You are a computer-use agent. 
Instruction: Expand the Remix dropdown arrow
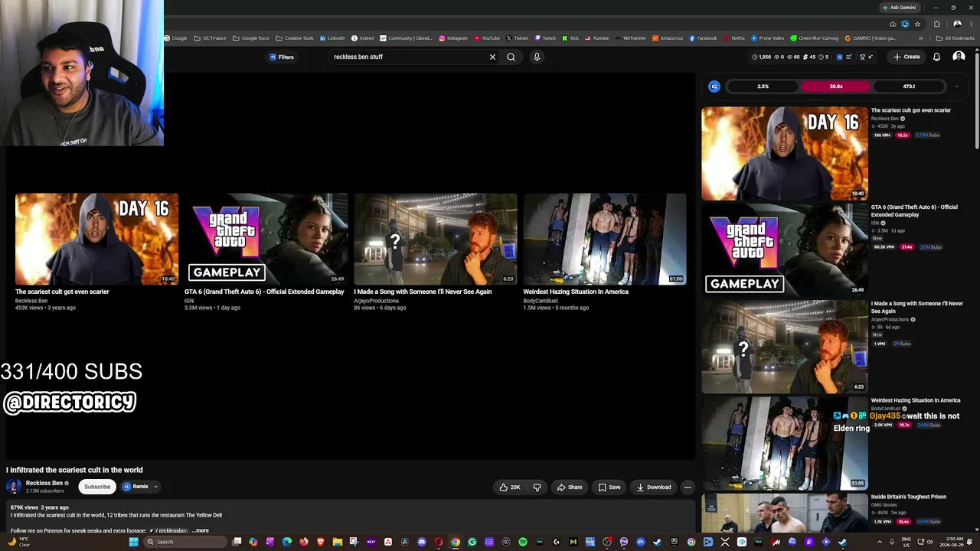point(155,487)
